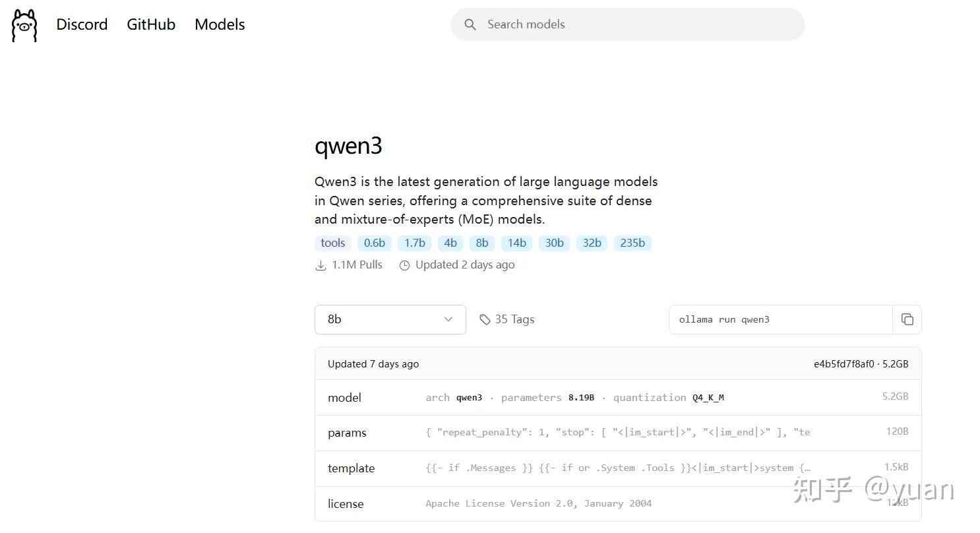Click the e4b5fd7f8af0 digest hash
980x533 pixels.
[842, 363]
